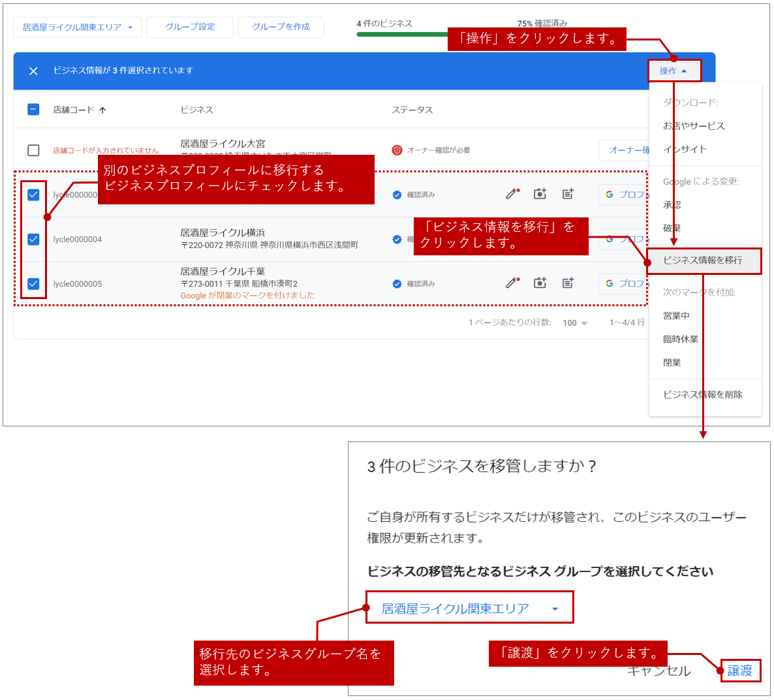Uncheck the lycle0000004 row checkbox

pyautogui.click(x=33, y=239)
